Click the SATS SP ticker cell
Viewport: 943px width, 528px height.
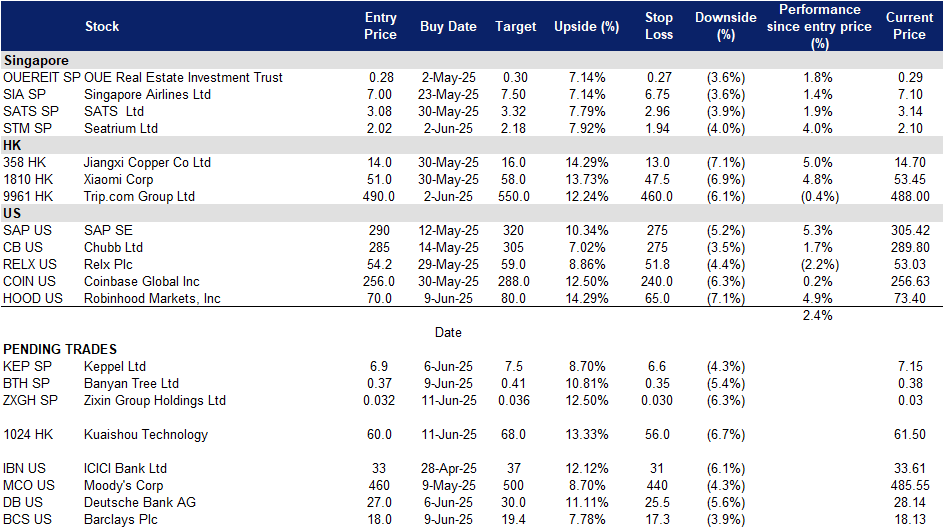pos(31,111)
